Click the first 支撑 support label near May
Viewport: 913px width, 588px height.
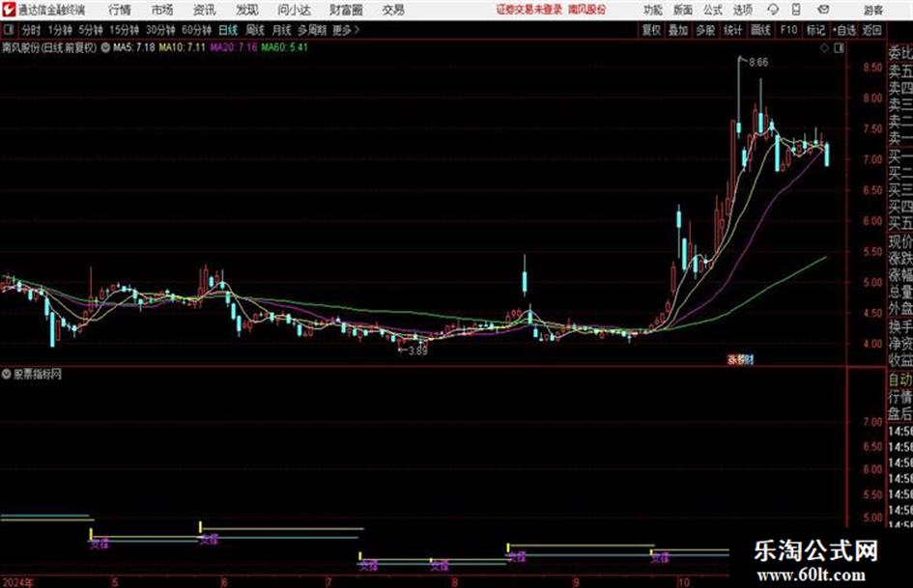(x=99, y=545)
